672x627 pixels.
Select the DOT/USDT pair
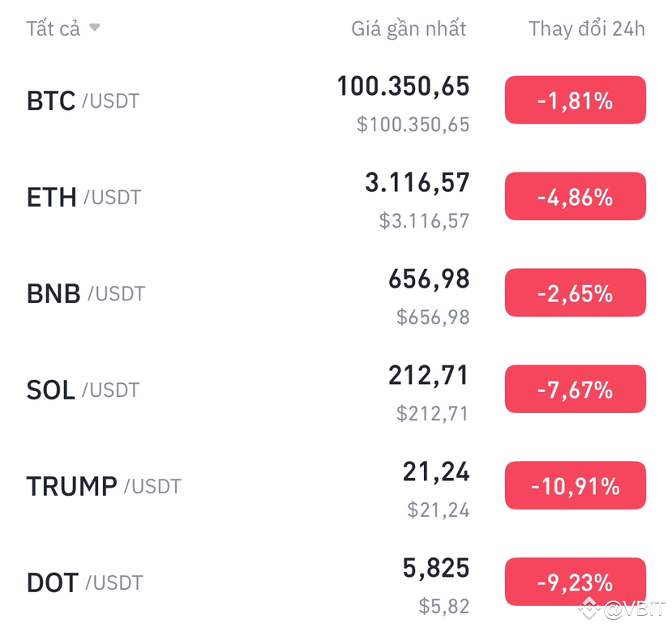[82, 582]
